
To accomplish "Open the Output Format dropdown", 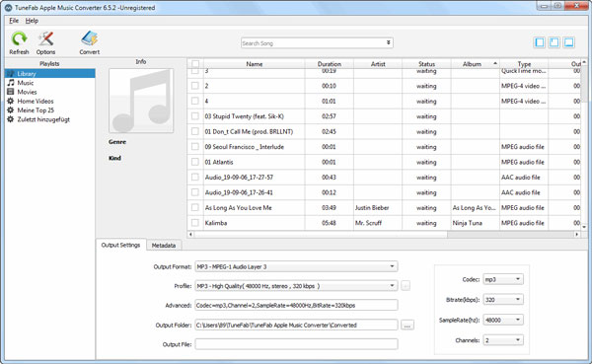I will click(296, 266).
